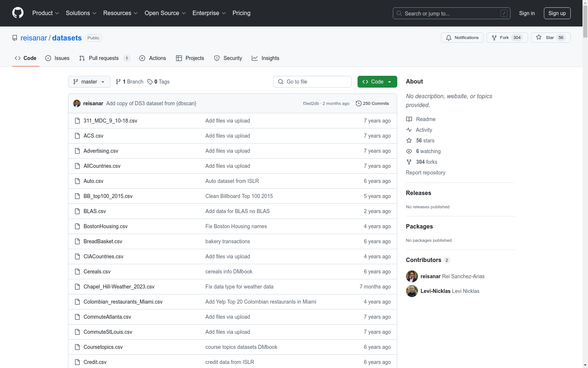Click the file icon beside CIACountries.csv
This screenshot has height=368, width=588.
click(x=77, y=256)
